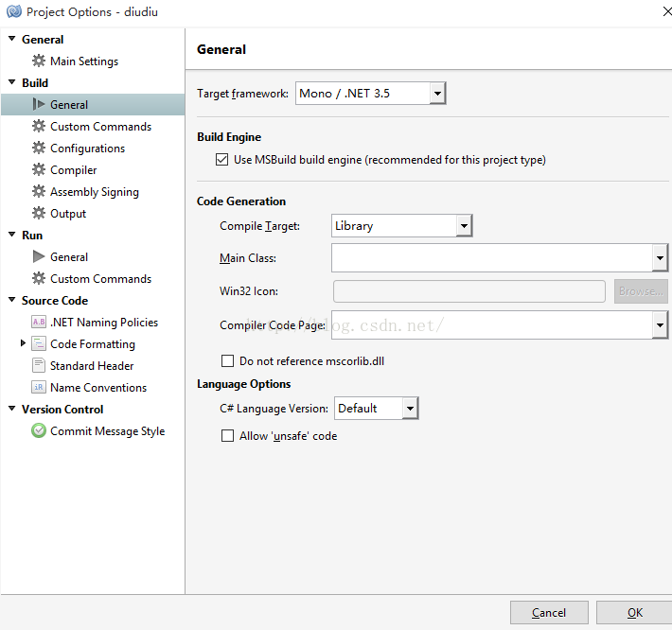Click the Configurations gear icon
Screen dimensions: 672x630
click(39, 149)
